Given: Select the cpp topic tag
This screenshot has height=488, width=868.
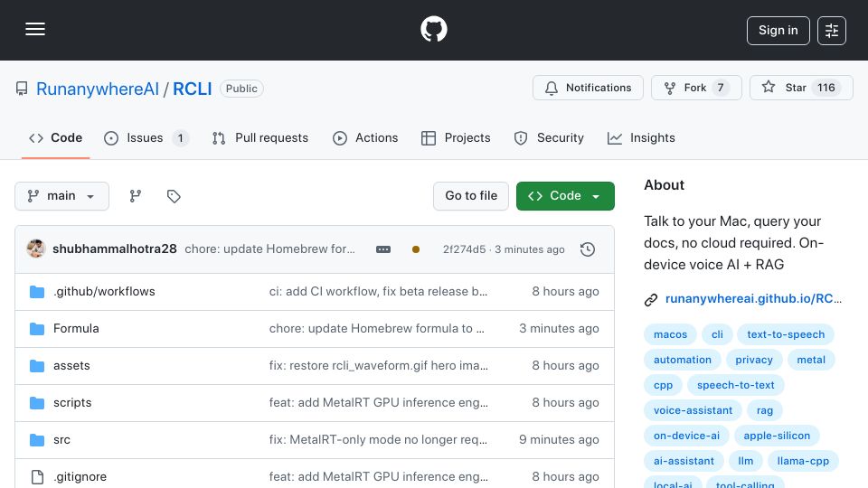Looking at the screenshot, I should point(663,386).
